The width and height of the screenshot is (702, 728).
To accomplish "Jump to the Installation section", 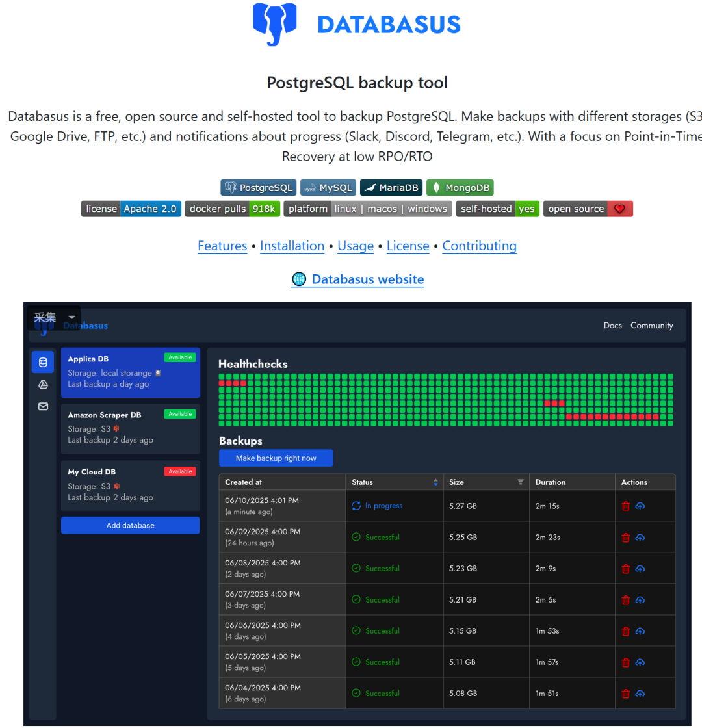I will point(292,246).
